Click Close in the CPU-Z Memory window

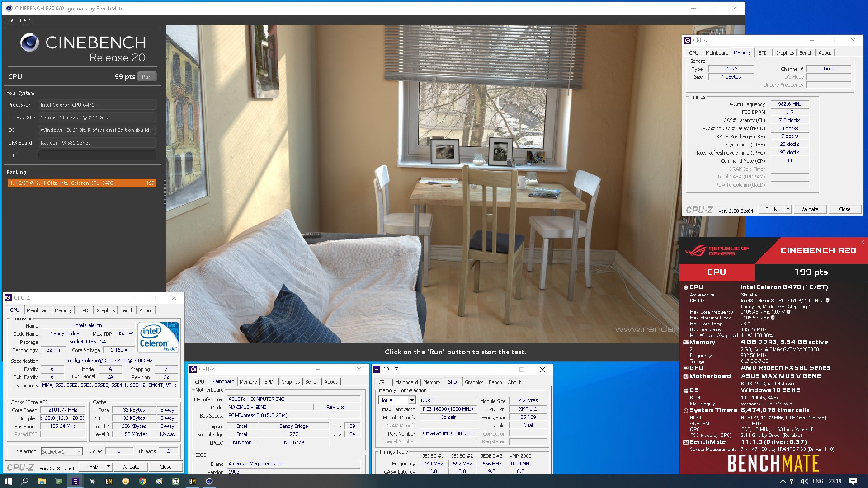tap(844, 209)
